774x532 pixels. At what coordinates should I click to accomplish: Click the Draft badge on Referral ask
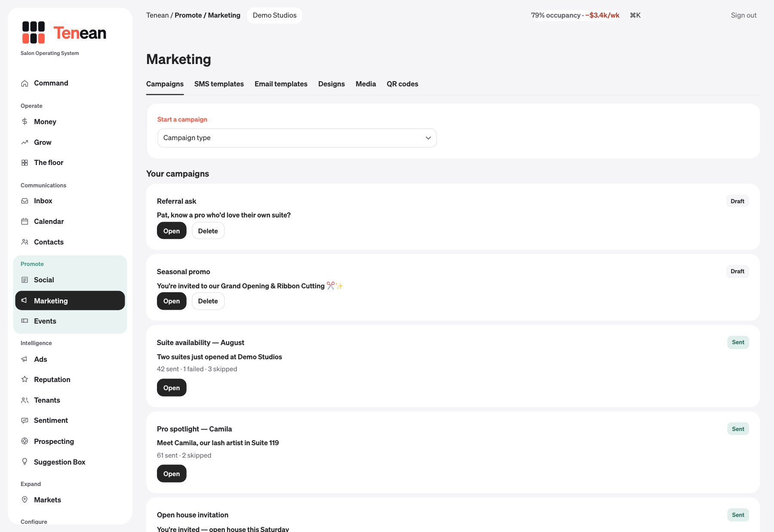point(737,201)
